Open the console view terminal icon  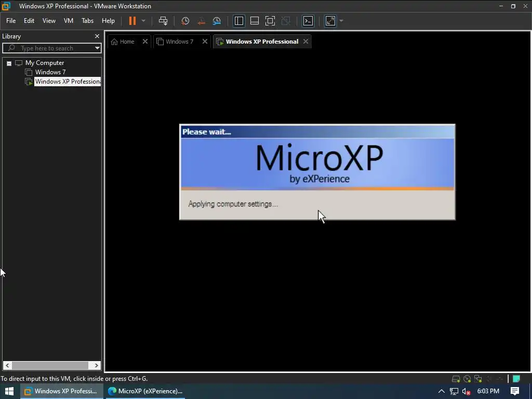(x=308, y=21)
